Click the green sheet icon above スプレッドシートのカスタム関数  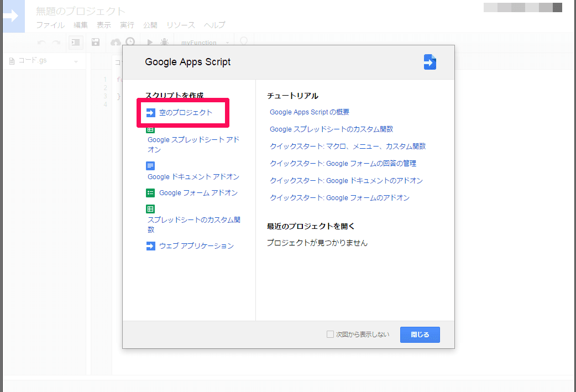150,209
